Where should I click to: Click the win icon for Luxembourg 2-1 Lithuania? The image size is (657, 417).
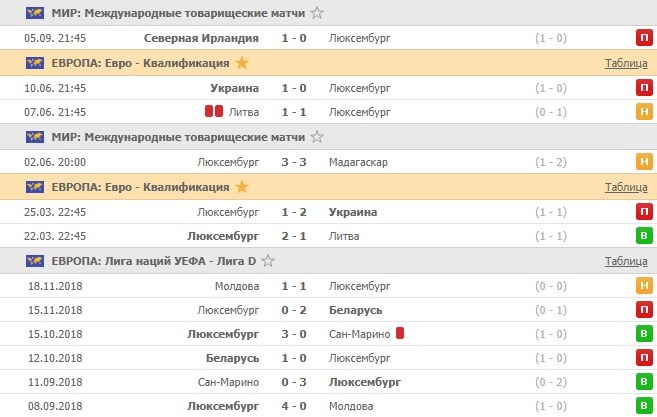point(645,236)
